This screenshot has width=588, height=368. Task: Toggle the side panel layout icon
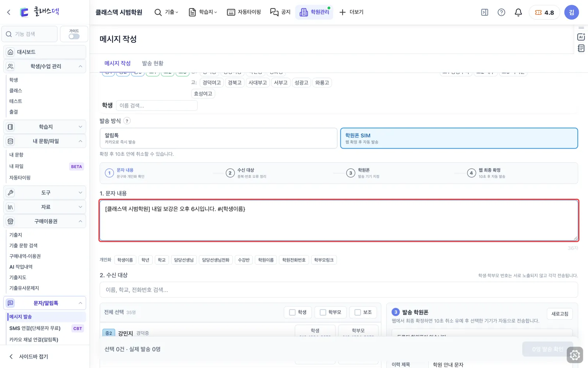coord(485,12)
